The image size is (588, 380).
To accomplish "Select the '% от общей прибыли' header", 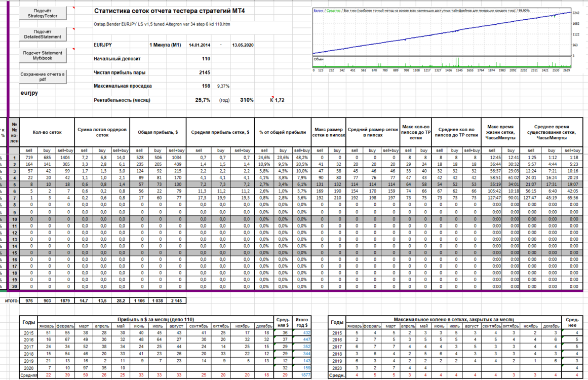I will pos(283,132).
